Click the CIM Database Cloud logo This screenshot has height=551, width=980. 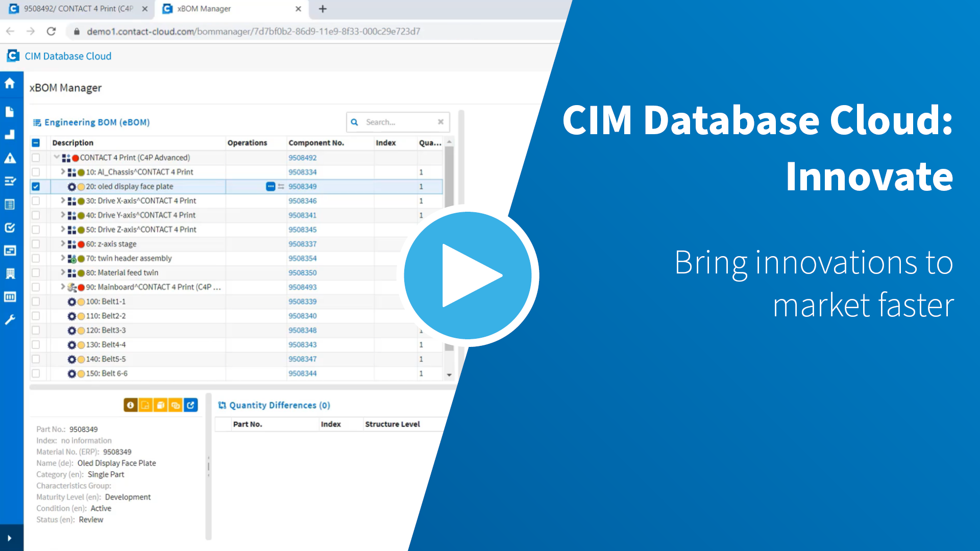(13, 56)
